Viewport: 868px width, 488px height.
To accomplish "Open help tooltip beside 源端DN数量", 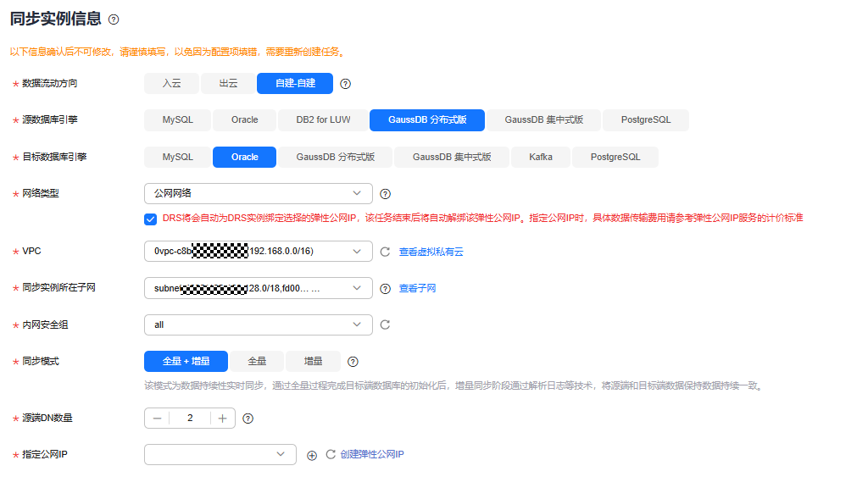I will point(247,417).
